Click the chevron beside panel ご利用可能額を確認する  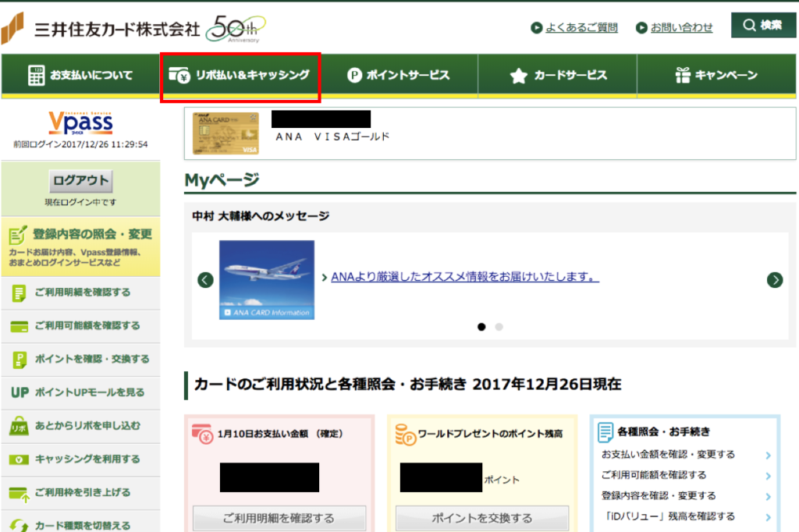pyautogui.click(x=768, y=476)
